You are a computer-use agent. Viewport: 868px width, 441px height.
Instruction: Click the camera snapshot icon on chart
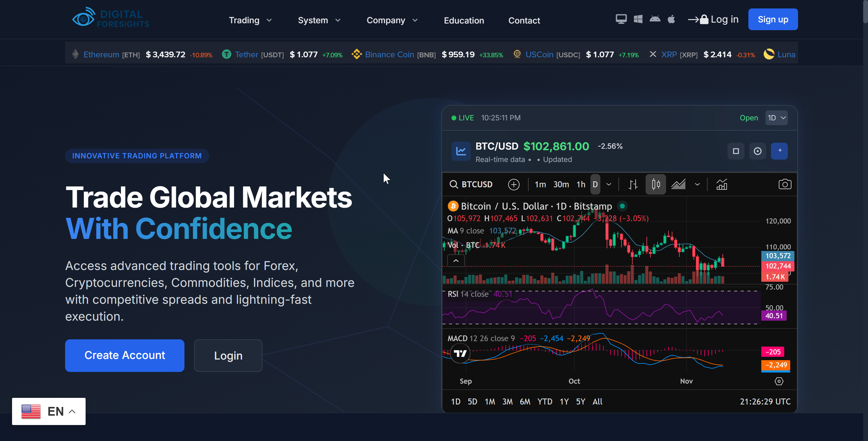coord(785,184)
